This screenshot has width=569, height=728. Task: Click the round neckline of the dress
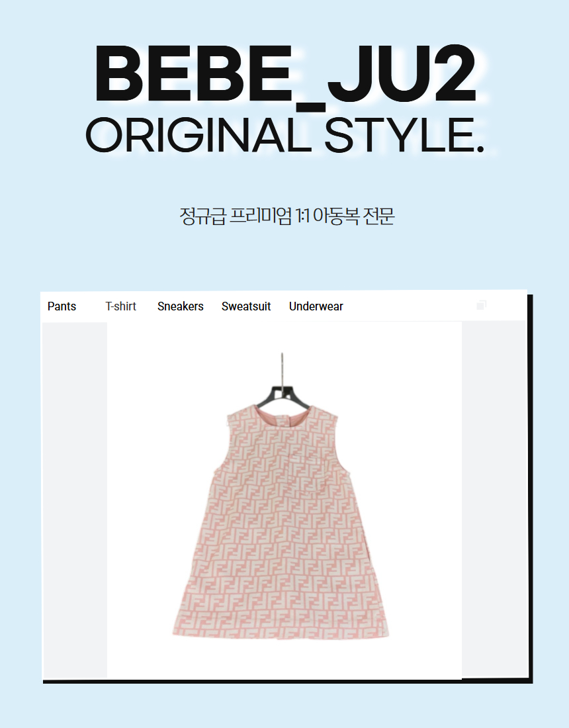(283, 412)
